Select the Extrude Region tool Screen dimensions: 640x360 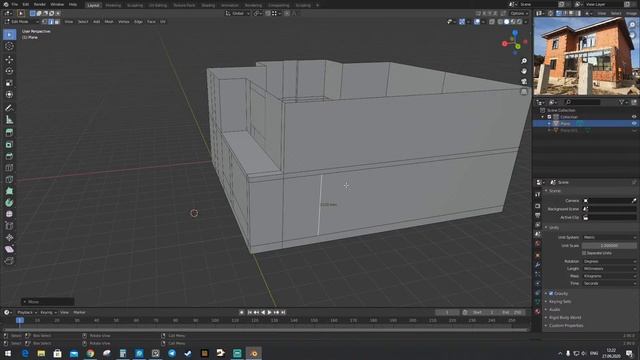pyautogui.click(x=9, y=133)
